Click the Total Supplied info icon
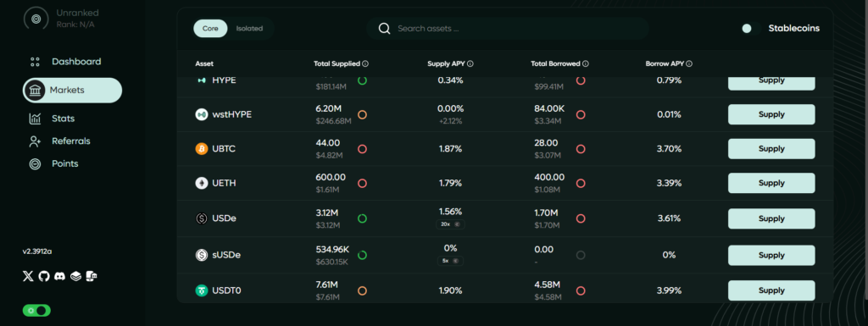868x326 pixels. 365,64
